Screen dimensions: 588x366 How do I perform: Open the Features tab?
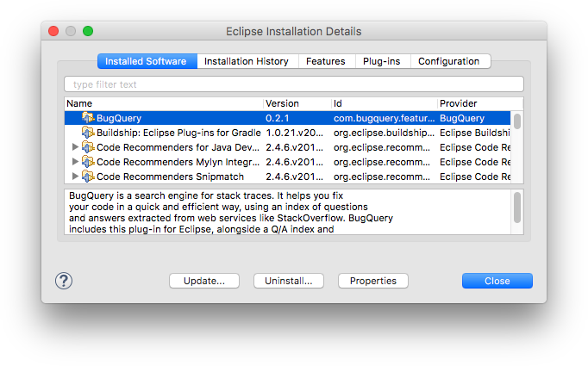click(x=327, y=61)
